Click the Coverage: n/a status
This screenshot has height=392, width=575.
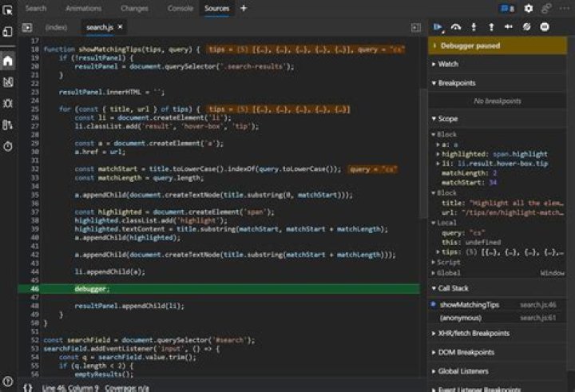pos(127,388)
